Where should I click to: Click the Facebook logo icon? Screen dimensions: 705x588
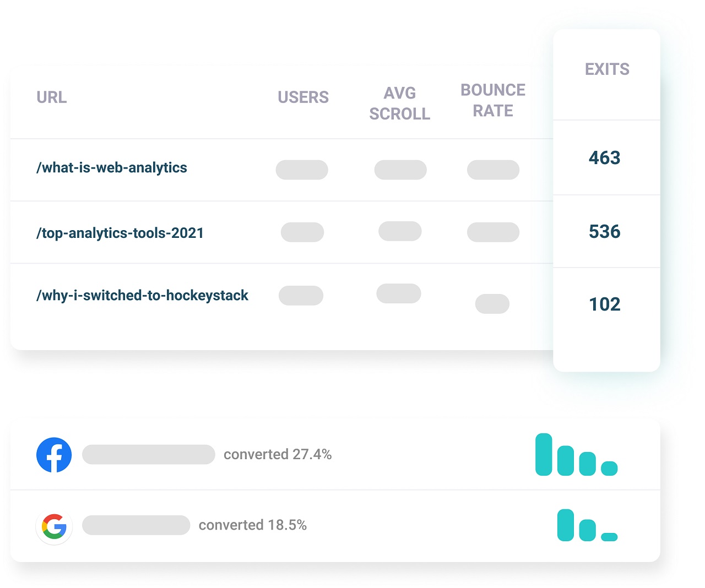tap(54, 455)
